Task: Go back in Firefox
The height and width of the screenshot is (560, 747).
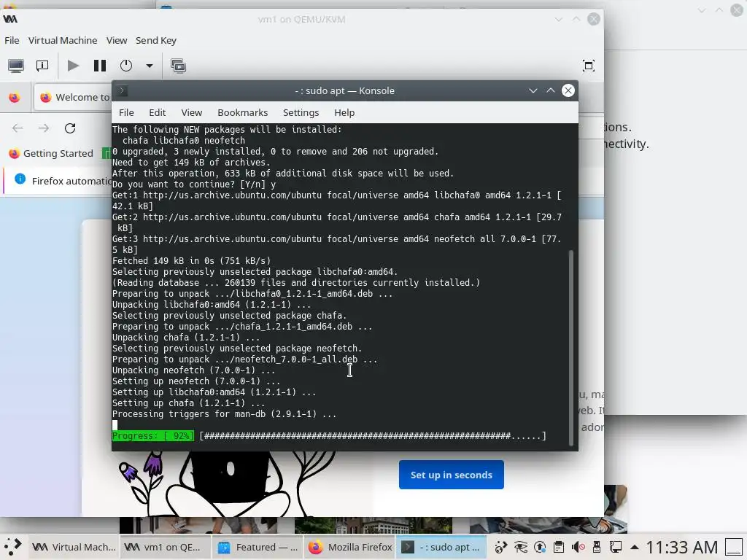Action: pyautogui.click(x=18, y=128)
